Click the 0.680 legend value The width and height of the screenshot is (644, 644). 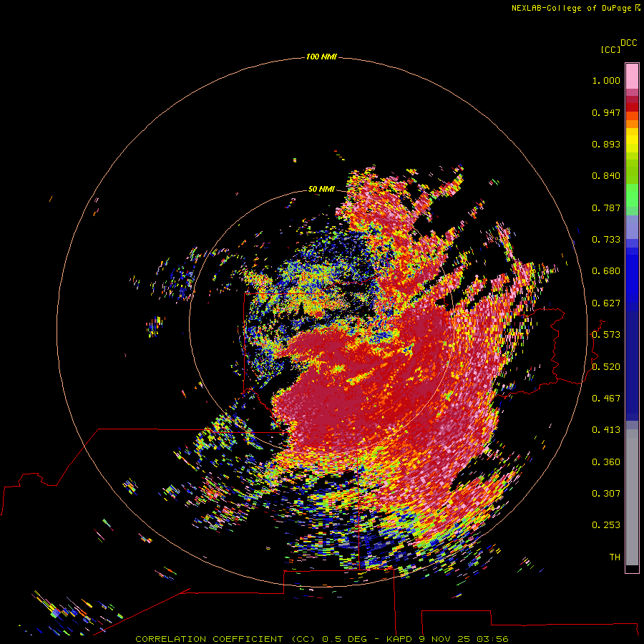tap(606, 271)
